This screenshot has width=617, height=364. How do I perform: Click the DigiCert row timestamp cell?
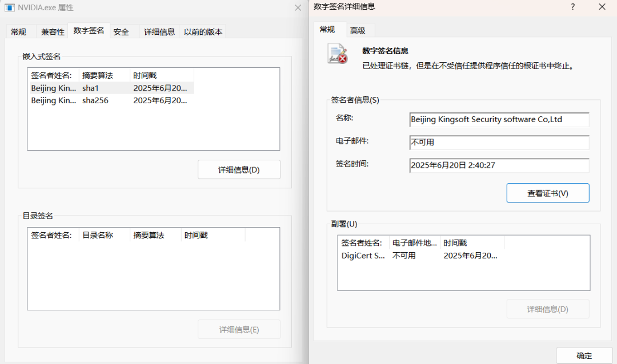[470, 256]
